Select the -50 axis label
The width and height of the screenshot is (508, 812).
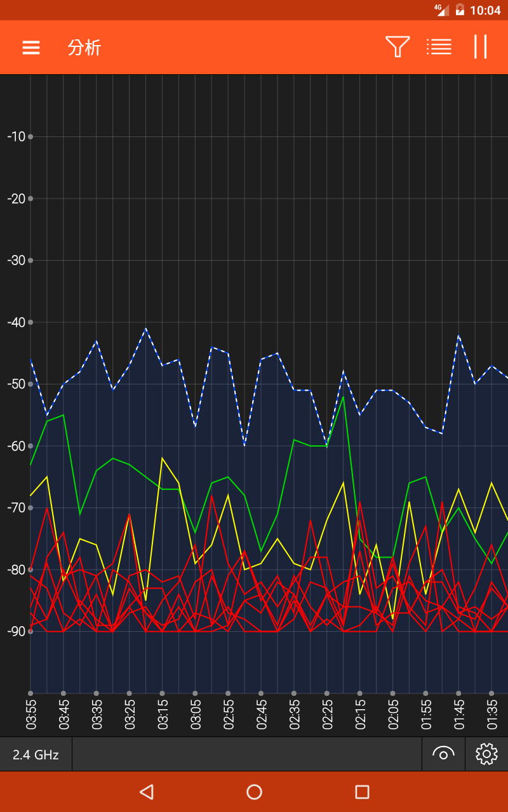[x=16, y=384]
